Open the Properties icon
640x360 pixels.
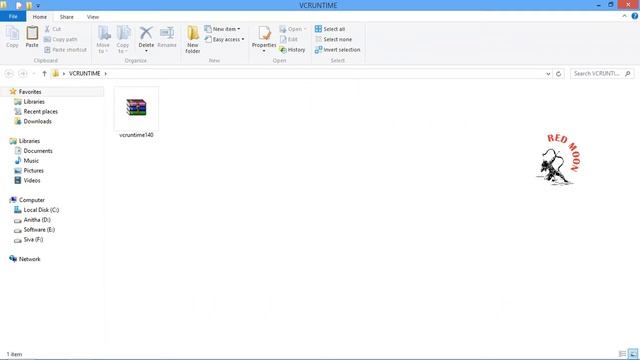click(x=264, y=33)
